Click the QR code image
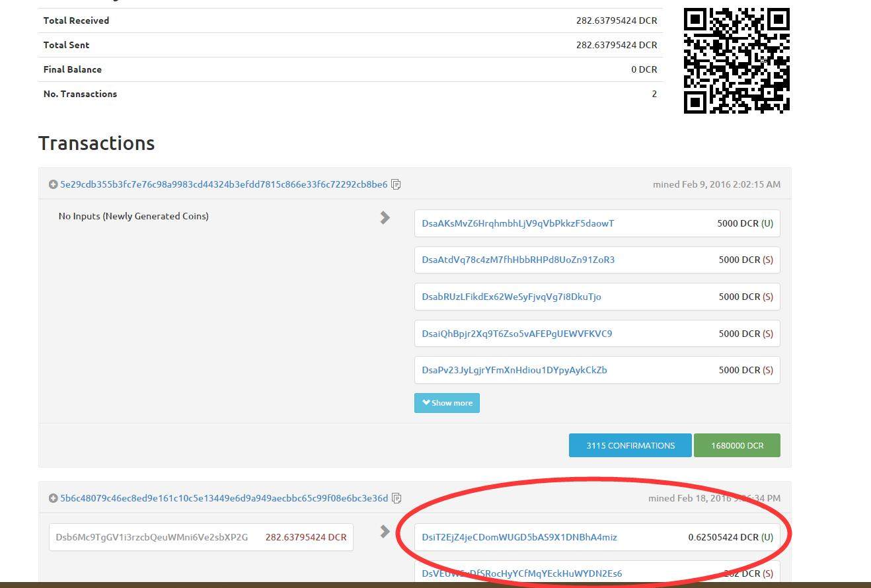This screenshot has width=871, height=588. click(x=737, y=61)
